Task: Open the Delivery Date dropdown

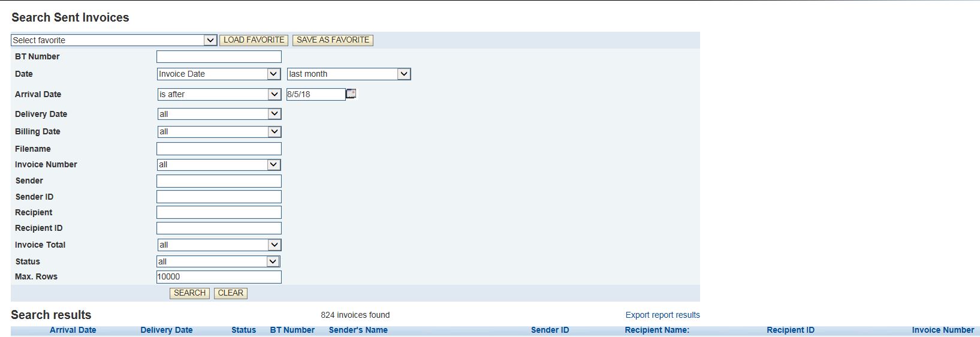Action: click(x=219, y=114)
